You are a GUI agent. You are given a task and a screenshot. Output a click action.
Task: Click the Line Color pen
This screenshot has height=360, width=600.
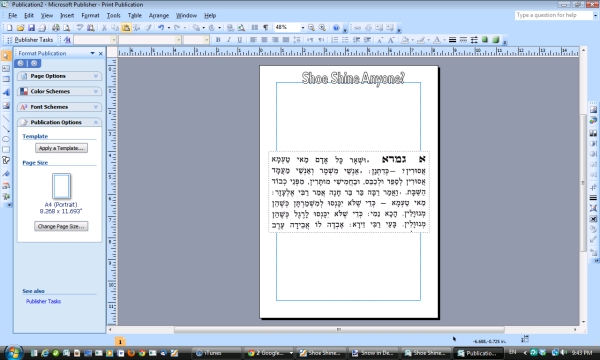421,40
